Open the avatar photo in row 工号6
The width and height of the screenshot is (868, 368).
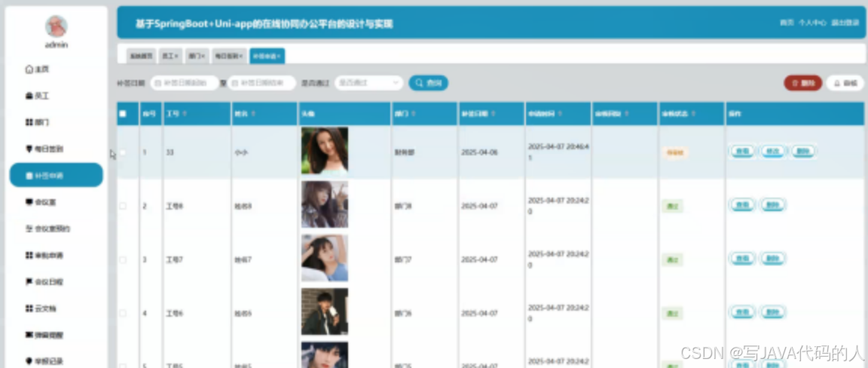tap(325, 311)
